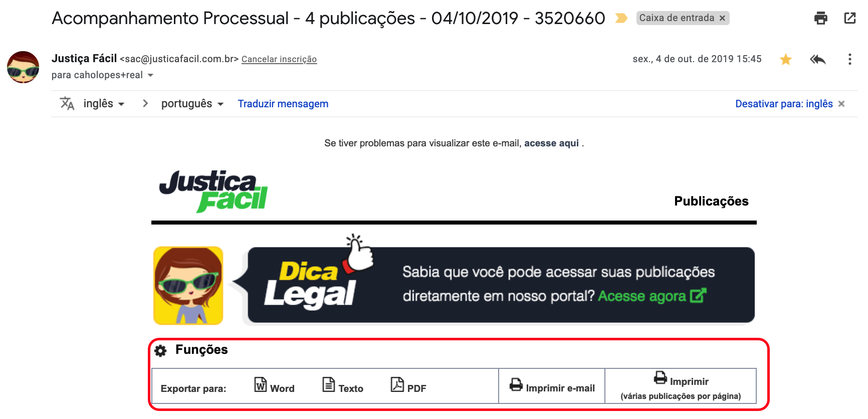This screenshot has width=868, height=419.
Task: Click Imprimir e-mail printer button
Action: coord(552,386)
